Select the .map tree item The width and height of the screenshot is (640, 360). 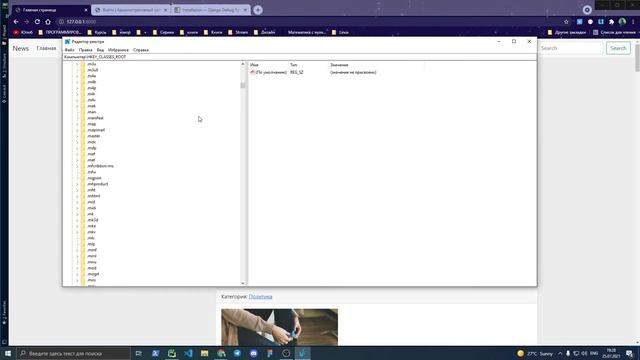tap(92, 124)
